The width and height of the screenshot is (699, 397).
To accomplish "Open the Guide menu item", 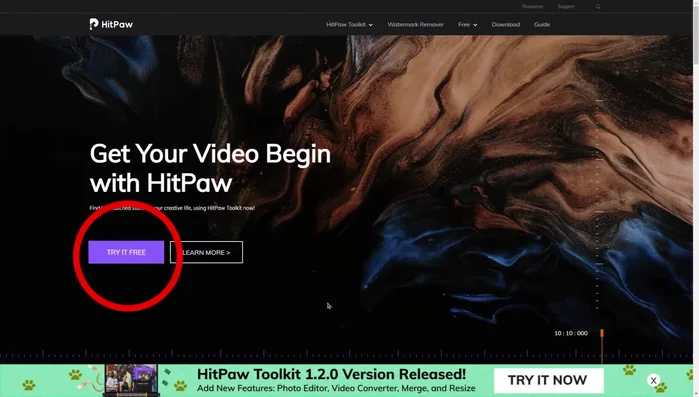I will tap(542, 25).
